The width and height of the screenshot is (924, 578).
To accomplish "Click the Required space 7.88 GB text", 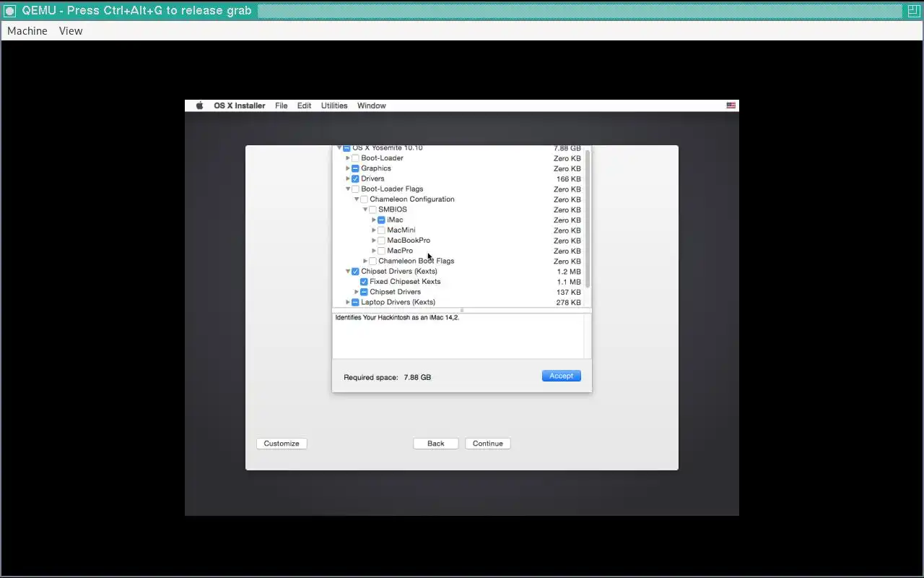I will point(388,377).
